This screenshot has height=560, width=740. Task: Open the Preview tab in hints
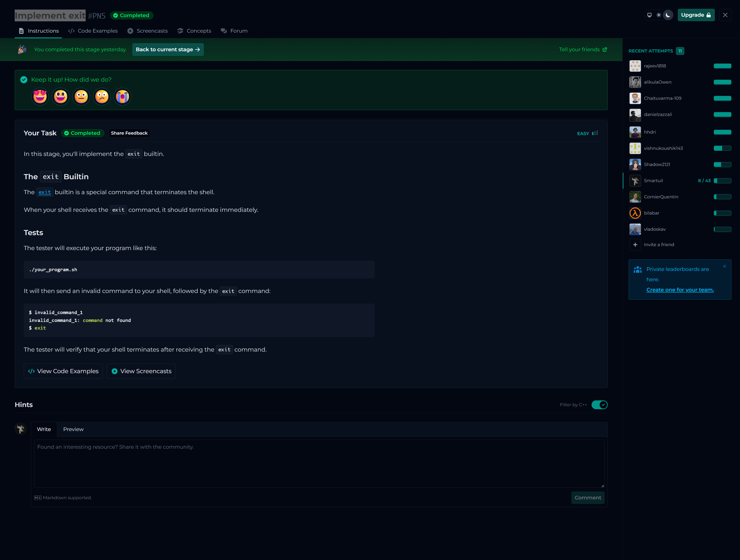(73, 429)
